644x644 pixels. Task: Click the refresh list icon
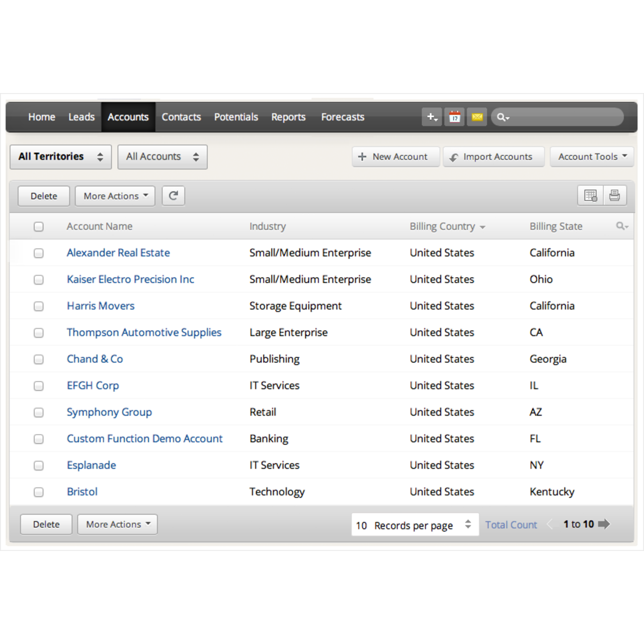(x=174, y=196)
